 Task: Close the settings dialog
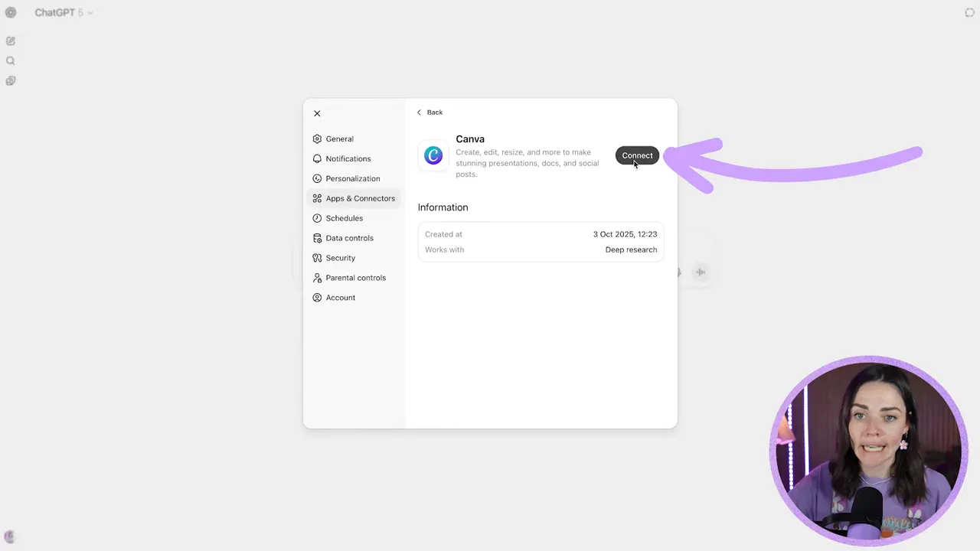point(317,113)
